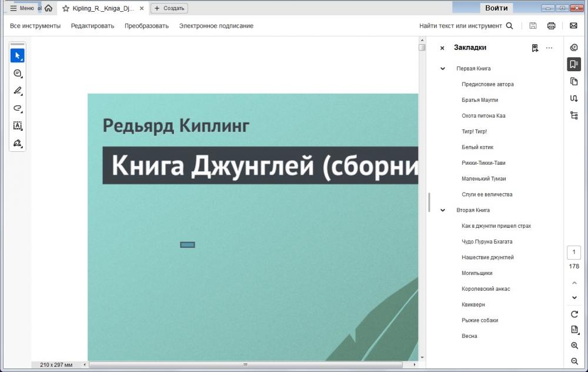The width and height of the screenshot is (588, 372).
Task: Open the Рикки-Тикки-Тави bookmark
Action: coord(483,163)
